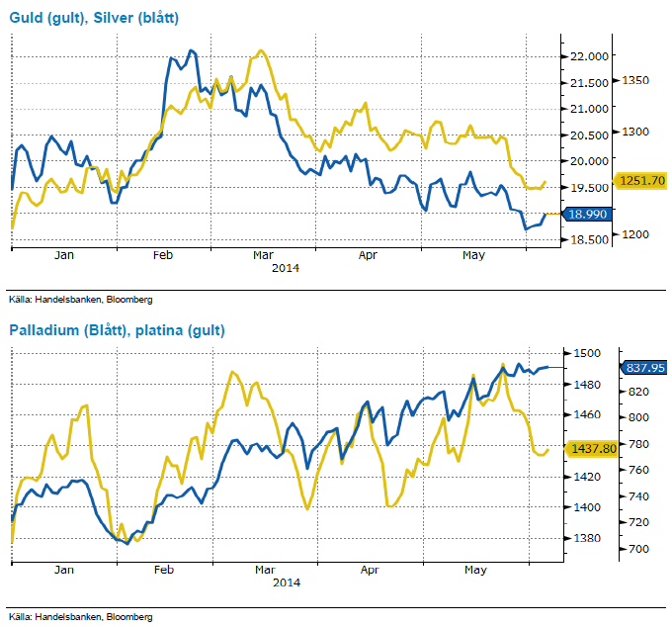Select the blue 837.95 palladium value tag
Viewport: 672px width, 627px height.
click(x=644, y=367)
